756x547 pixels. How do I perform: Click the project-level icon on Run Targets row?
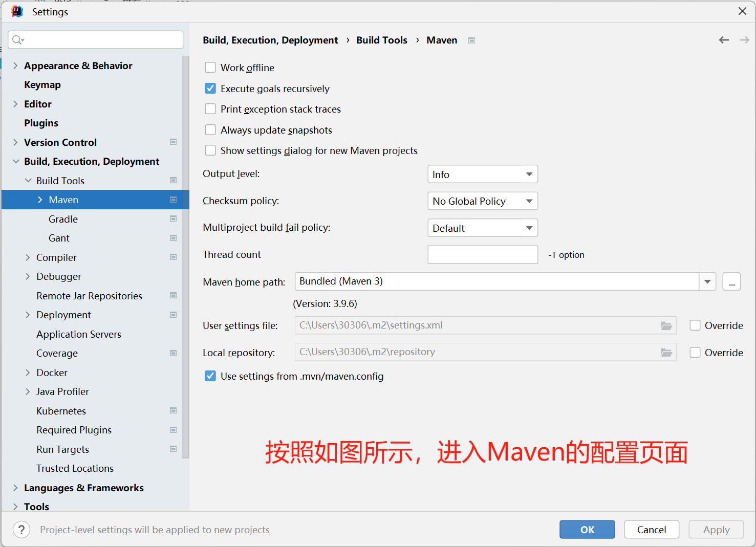click(174, 449)
